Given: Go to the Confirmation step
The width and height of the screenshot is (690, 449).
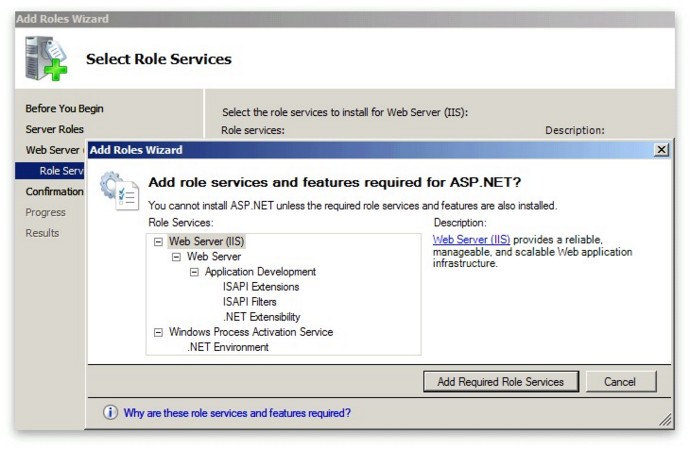Looking at the screenshot, I should 55,191.
